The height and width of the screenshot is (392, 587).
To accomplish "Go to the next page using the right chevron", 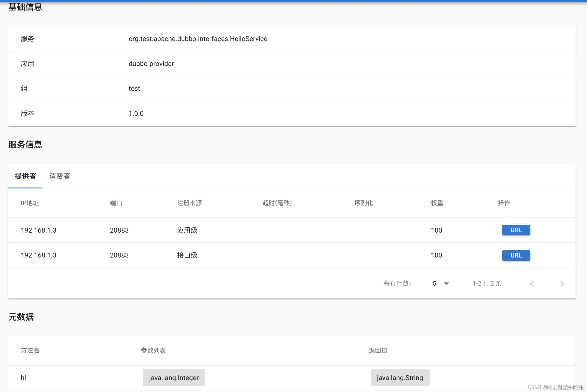I will tap(562, 283).
